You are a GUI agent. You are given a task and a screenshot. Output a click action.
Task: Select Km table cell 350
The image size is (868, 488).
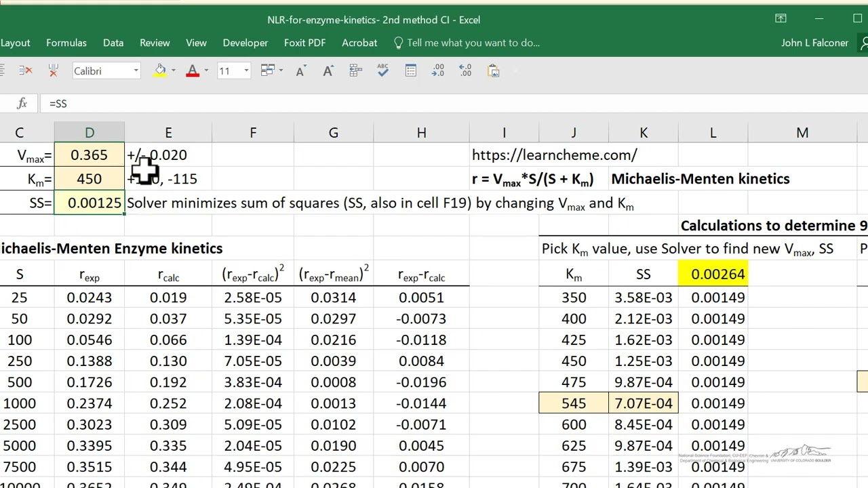pos(574,298)
